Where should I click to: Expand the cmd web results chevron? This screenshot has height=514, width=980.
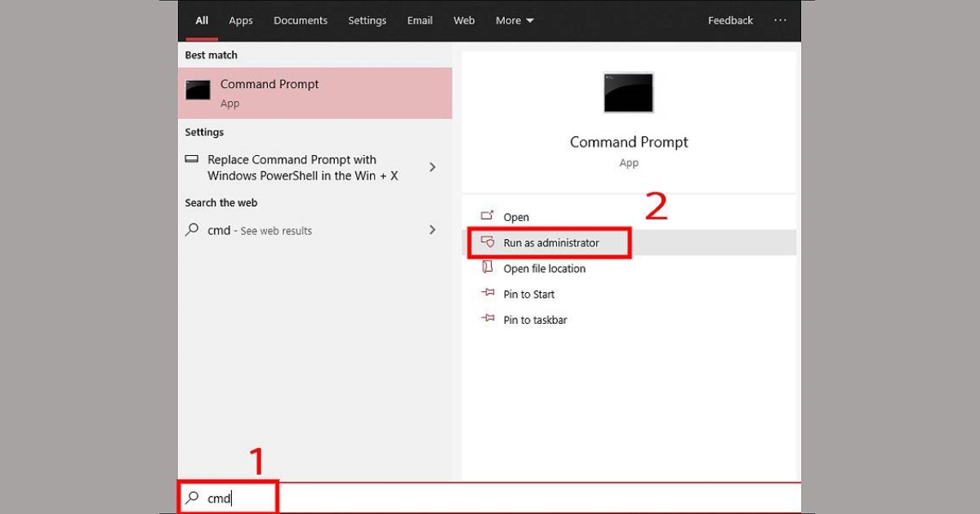pos(433,230)
